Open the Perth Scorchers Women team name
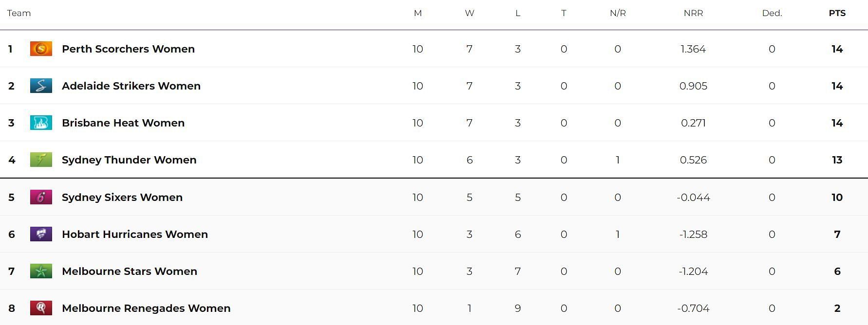The height and width of the screenshot is (325, 868). 128,49
